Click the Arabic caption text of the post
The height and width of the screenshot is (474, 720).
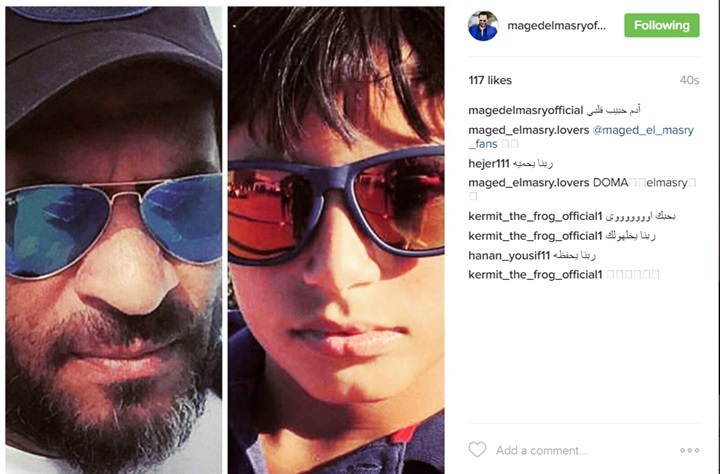point(613,110)
